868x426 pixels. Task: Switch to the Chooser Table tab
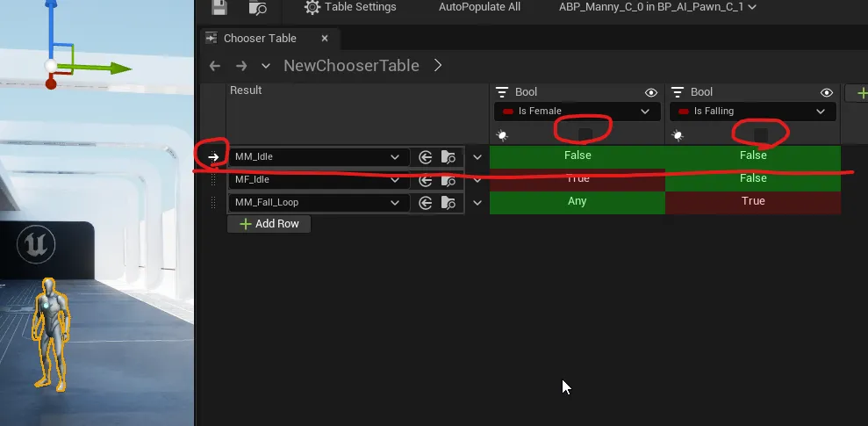pyautogui.click(x=260, y=39)
